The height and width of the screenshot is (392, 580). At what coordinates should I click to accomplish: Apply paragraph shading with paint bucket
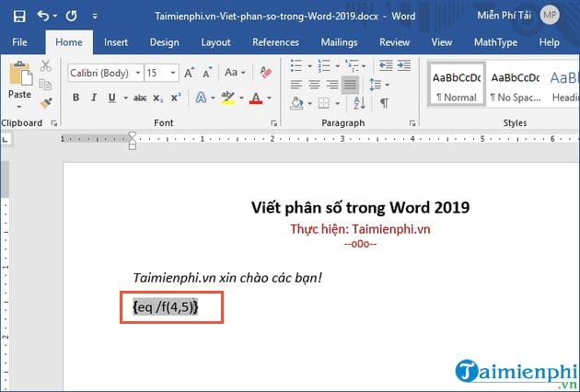296,103
